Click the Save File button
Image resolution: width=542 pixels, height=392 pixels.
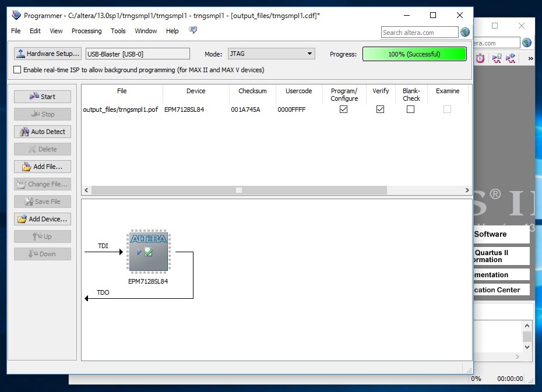point(43,202)
